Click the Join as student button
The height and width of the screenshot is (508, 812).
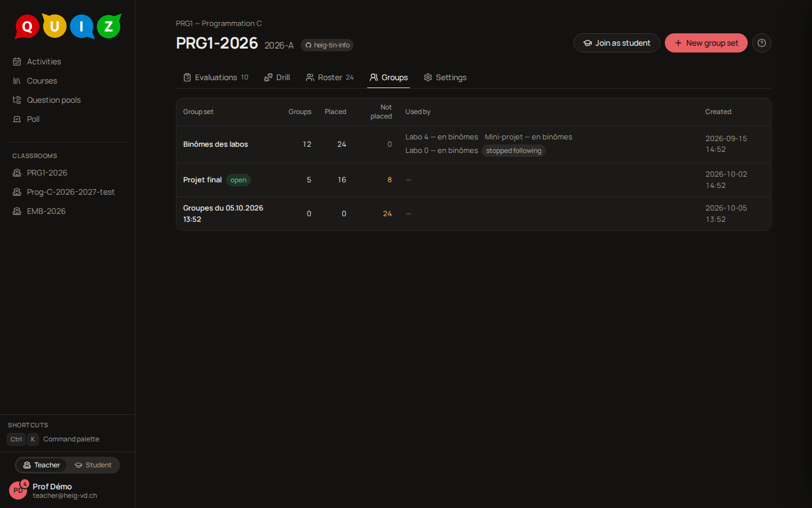tap(617, 43)
